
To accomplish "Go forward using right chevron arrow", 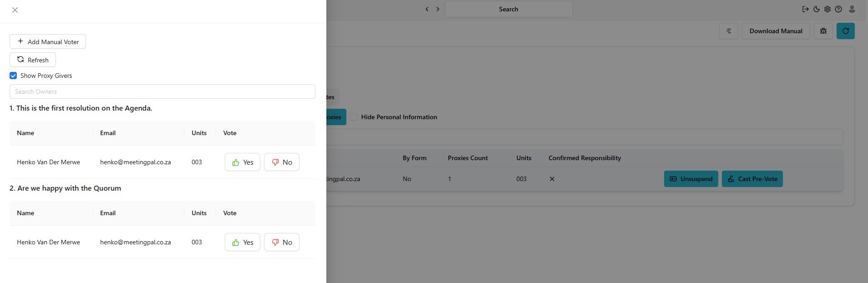I will [438, 9].
